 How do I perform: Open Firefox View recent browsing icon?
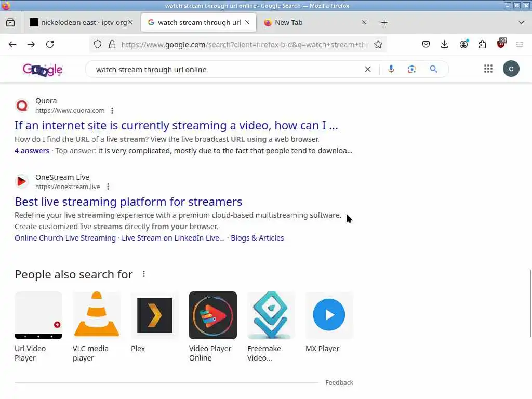10,23
